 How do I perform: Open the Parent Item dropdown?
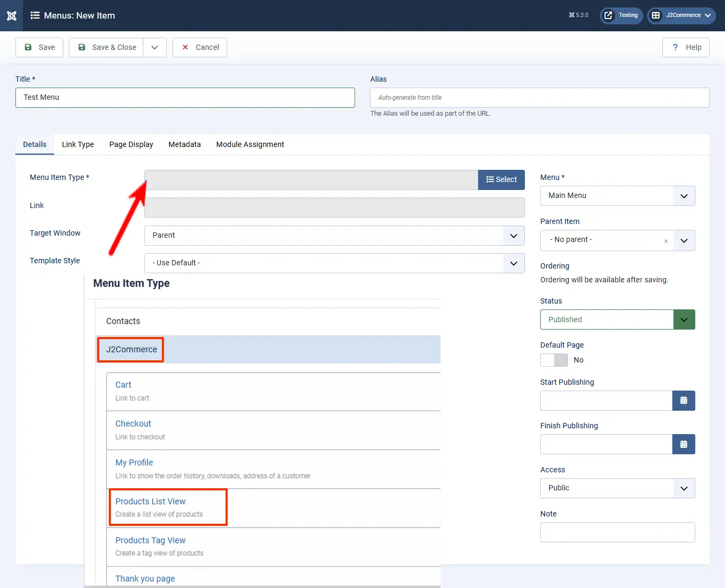618,240
